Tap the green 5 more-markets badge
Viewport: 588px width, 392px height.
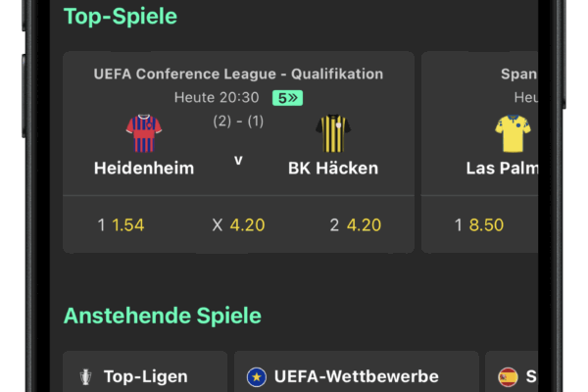click(287, 98)
